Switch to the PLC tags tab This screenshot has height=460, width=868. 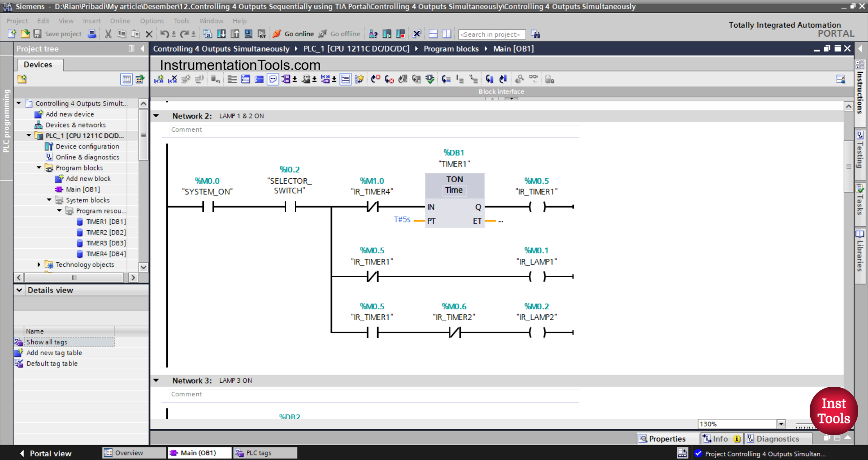pyautogui.click(x=264, y=453)
